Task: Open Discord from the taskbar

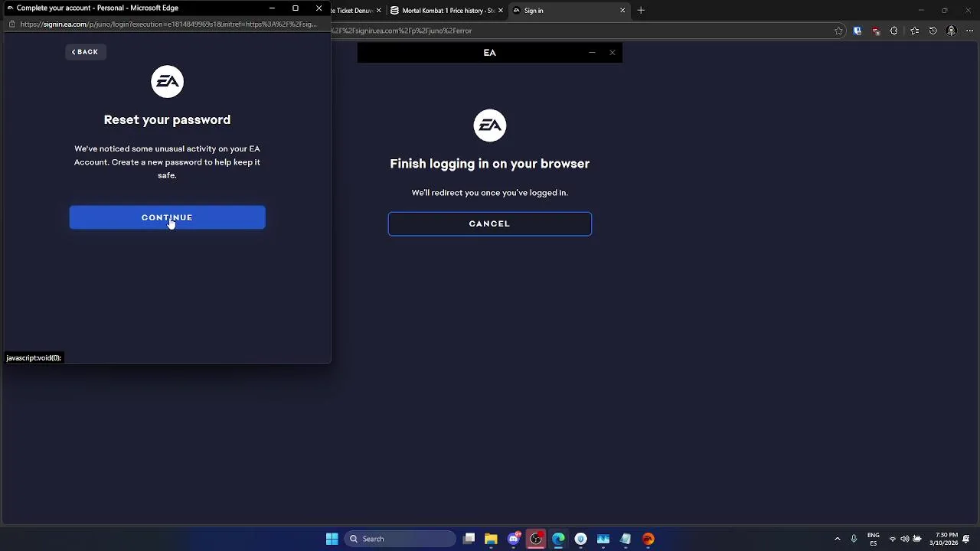Action: pyautogui.click(x=514, y=539)
